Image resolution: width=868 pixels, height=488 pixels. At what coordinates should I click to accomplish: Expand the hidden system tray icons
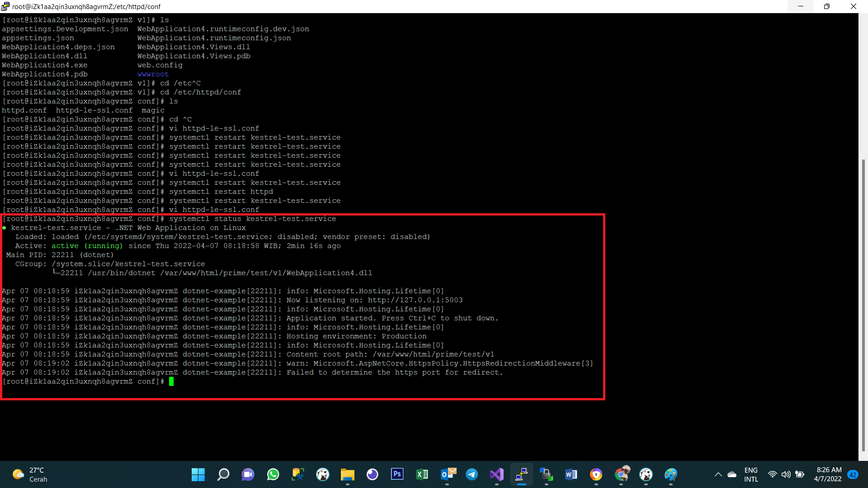coord(718,474)
